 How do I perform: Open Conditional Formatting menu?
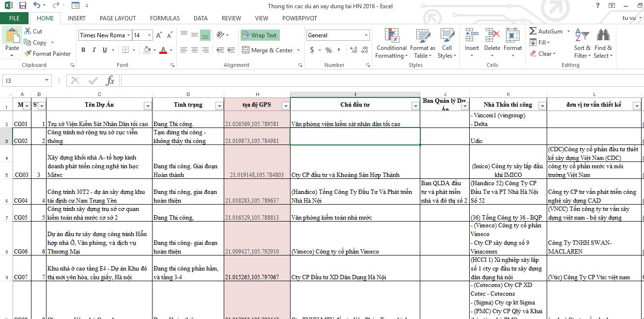pyautogui.click(x=391, y=44)
